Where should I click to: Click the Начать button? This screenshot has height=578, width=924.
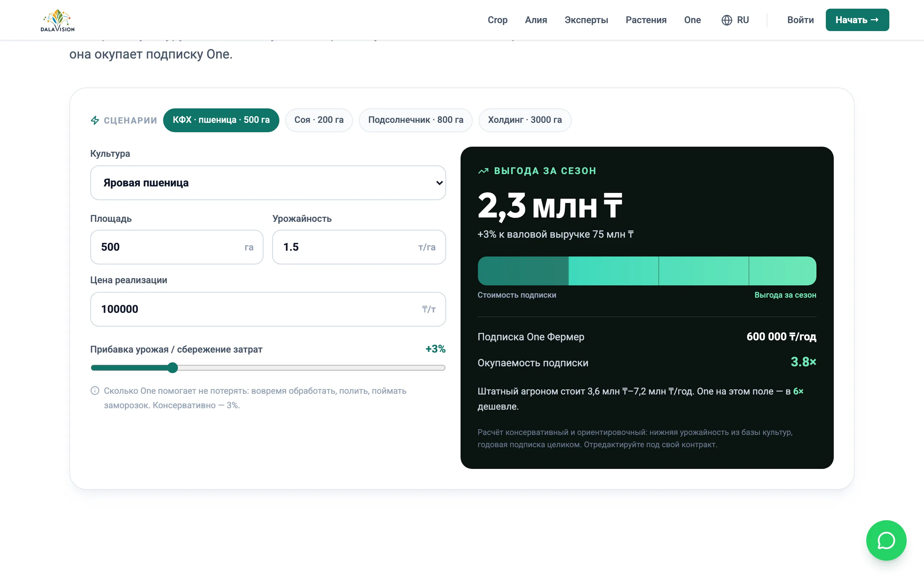(x=857, y=20)
